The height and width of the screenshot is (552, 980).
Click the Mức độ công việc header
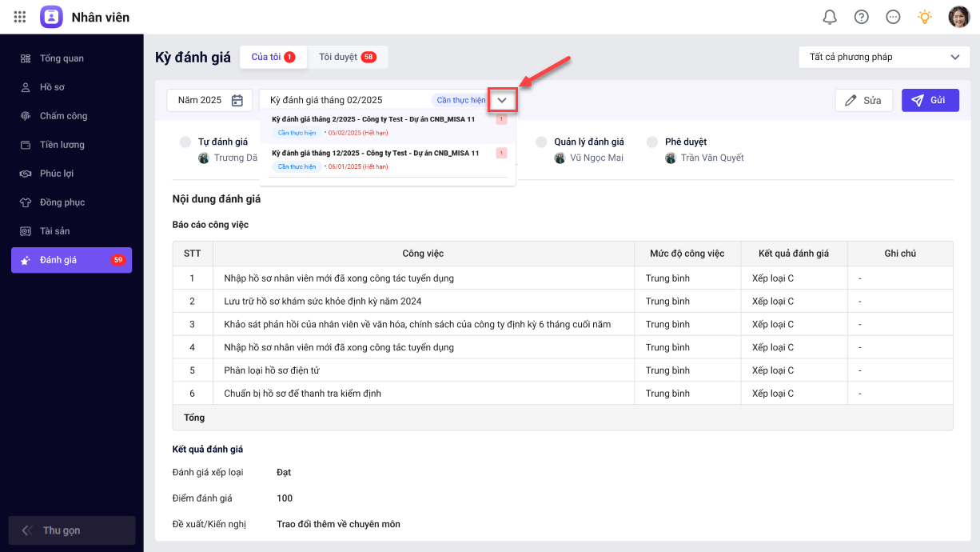pyautogui.click(x=687, y=254)
